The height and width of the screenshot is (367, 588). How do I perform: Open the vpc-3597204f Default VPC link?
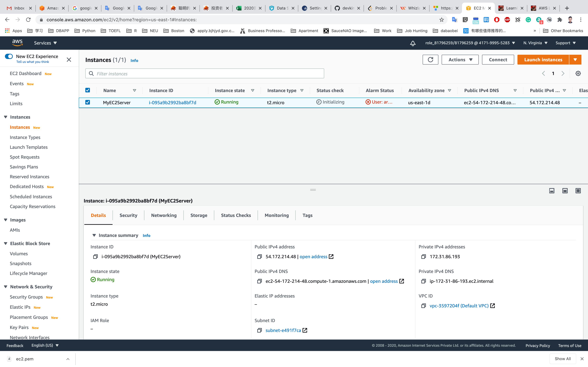459,306
